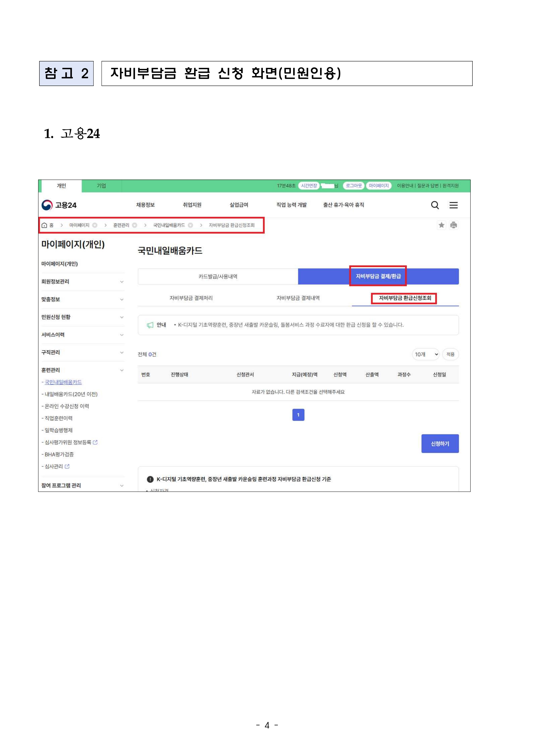Select the 자비부담금 환급신청조회 sub-tab
The height and width of the screenshot is (756, 534).
click(x=405, y=298)
